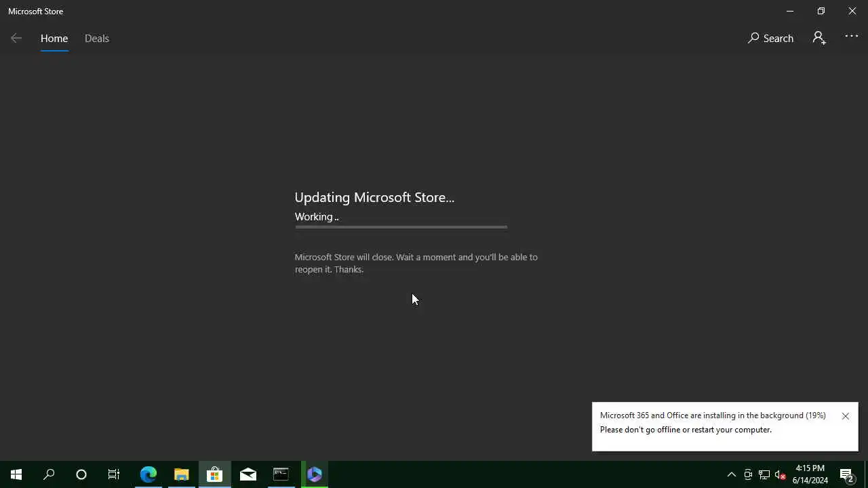Click the 'Microsoft Store will close' message
This screenshot has width=868, height=488.
tap(416, 263)
